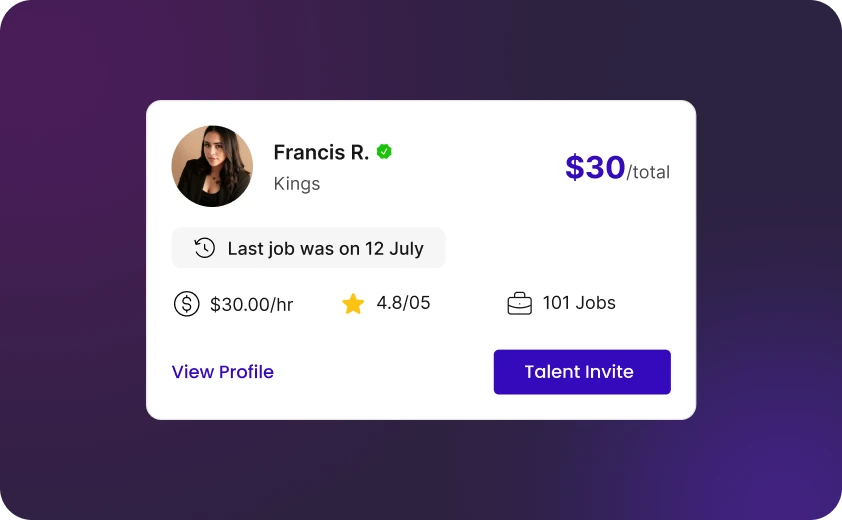Open the View Profile link
This screenshot has height=520, width=842.
(x=222, y=372)
